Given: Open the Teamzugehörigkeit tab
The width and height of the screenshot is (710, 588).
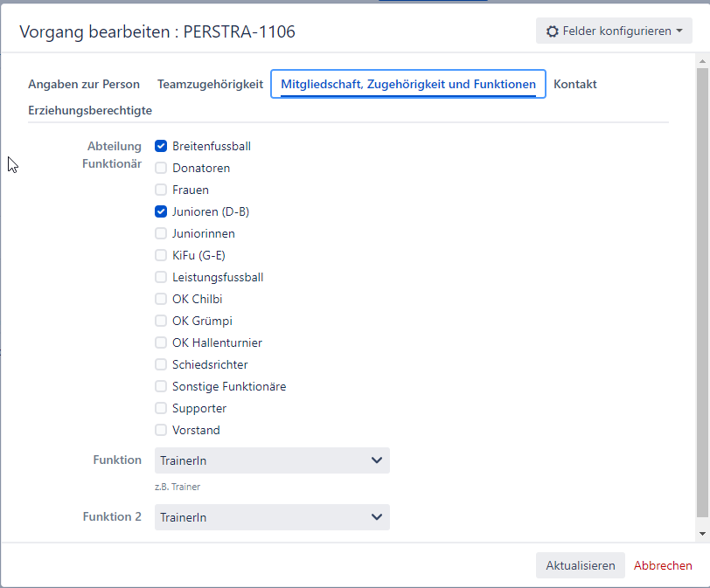Looking at the screenshot, I should pyautogui.click(x=210, y=85).
